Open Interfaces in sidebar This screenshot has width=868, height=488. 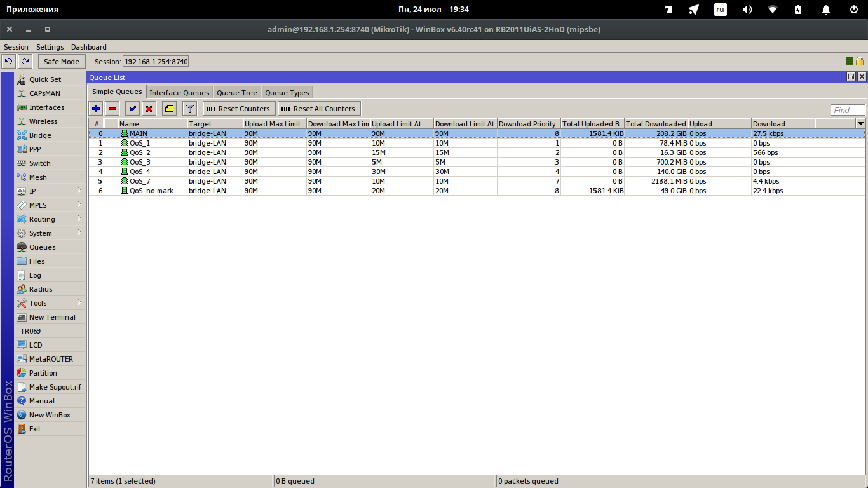click(50, 107)
